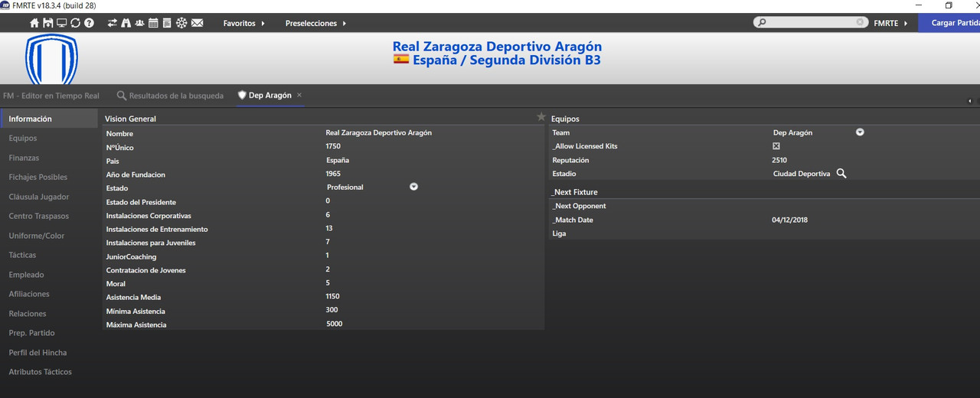Viewport: 980px width, 398px height.
Task: Expand the Favoritos menu
Action: point(244,24)
